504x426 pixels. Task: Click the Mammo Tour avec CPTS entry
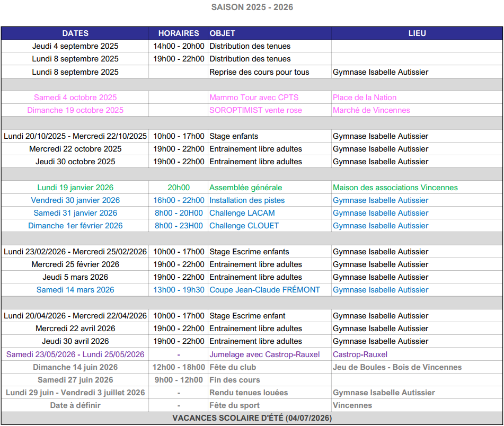coord(254,97)
